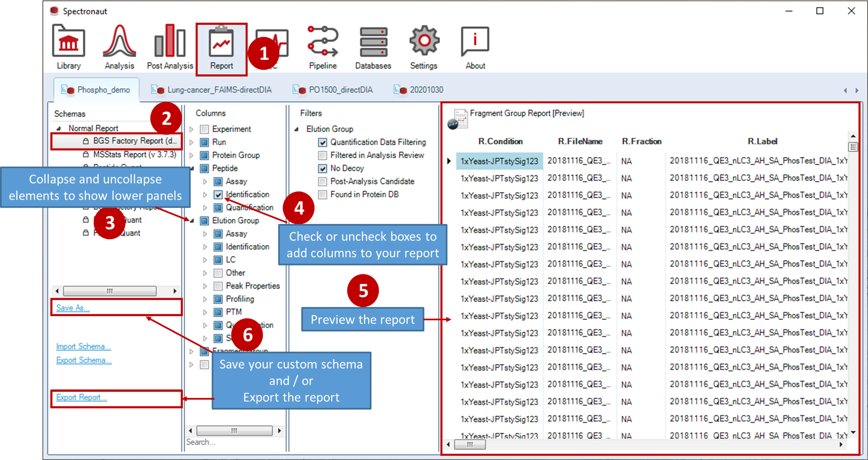
Task: Toggle the Peak Properties checkbox
Action: 218,286
